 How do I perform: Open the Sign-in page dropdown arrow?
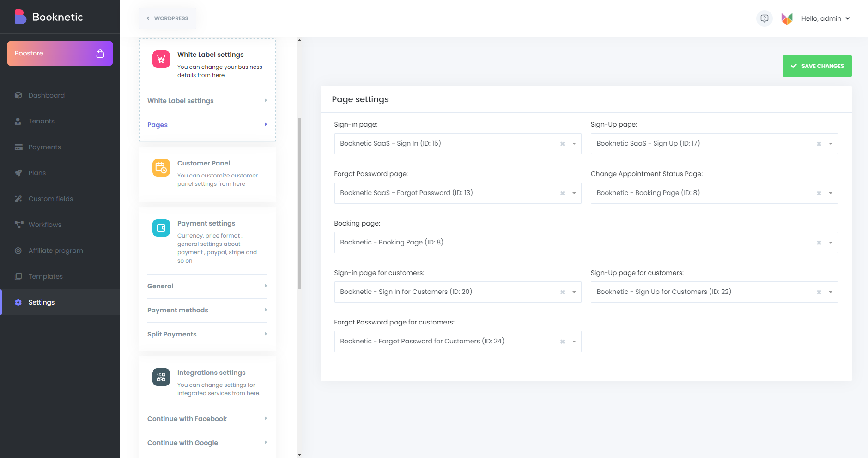pyautogui.click(x=574, y=144)
